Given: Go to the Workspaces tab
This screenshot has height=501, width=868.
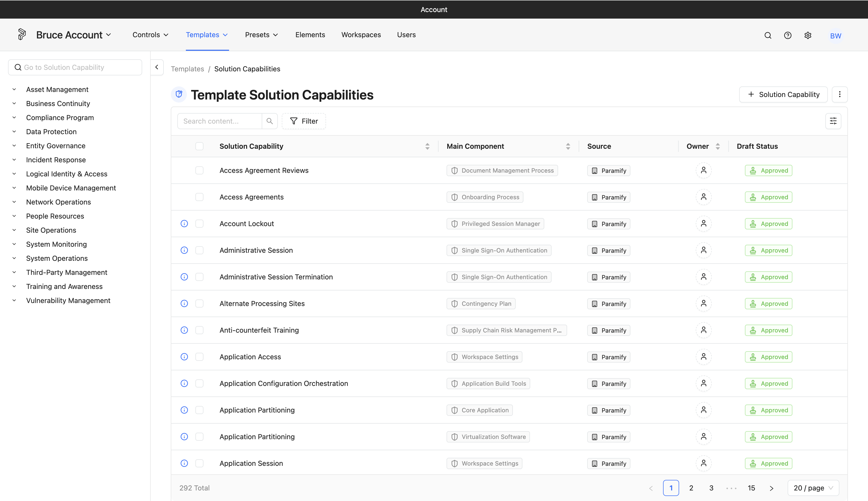Looking at the screenshot, I should (361, 35).
